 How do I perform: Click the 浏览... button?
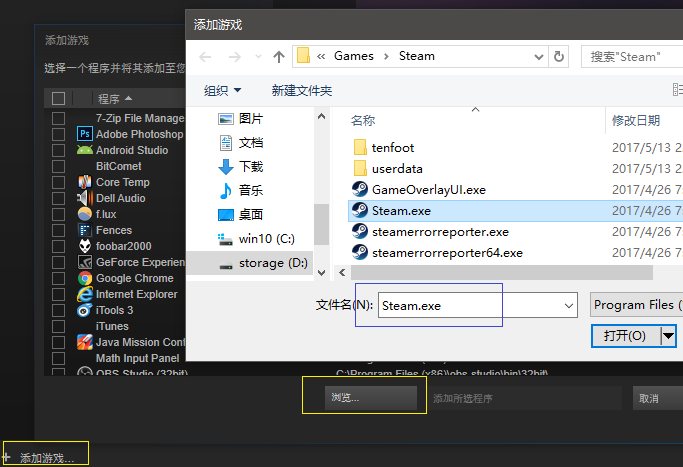click(x=371, y=398)
